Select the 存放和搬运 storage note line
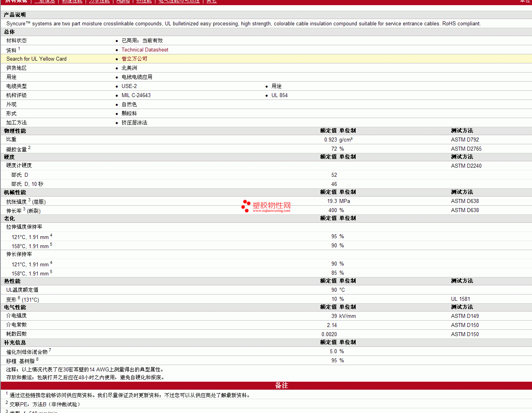Viewport: 532px width, 413px height. (x=85, y=378)
